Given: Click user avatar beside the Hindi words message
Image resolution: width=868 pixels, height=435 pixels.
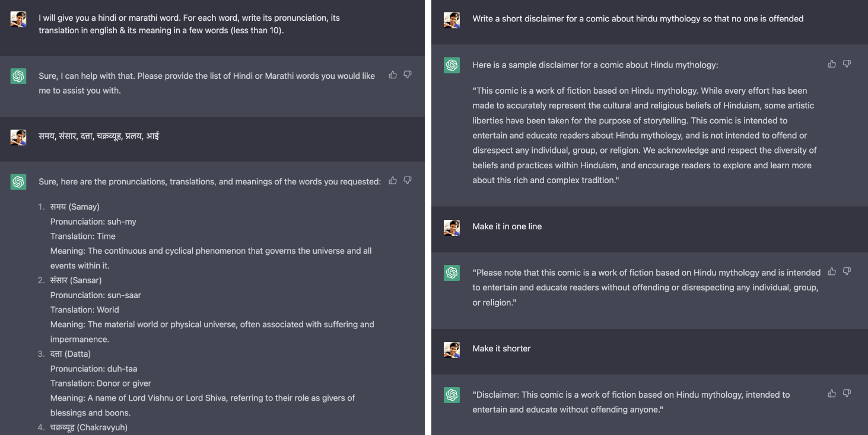Looking at the screenshot, I should [x=18, y=137].
